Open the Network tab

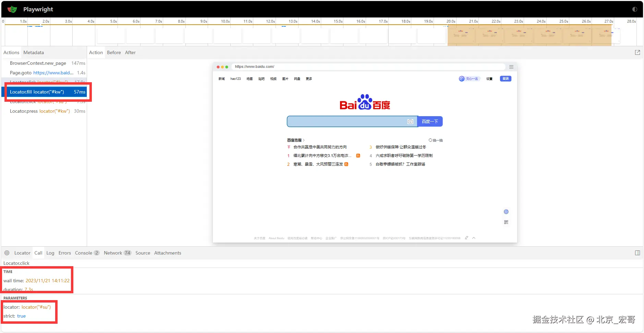click(118, 253)
